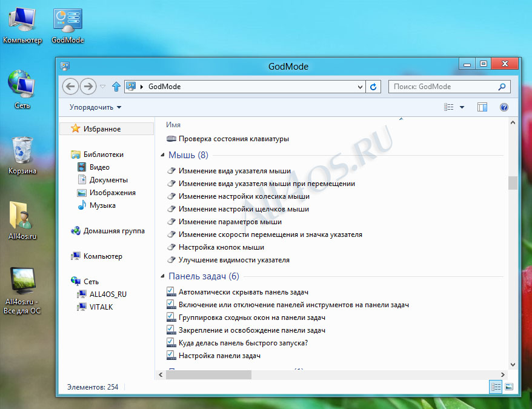The width and height of the screenshot is (532, 409).
Task: Open Help via the blue question mark
Action: [504, 107]
